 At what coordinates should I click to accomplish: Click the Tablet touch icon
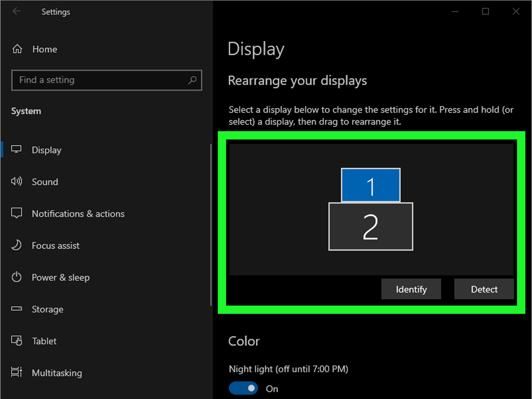16,340
